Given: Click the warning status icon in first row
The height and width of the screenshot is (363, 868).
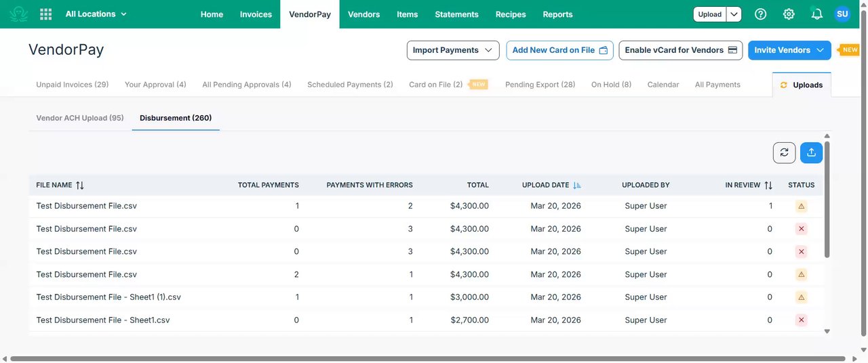Looking at the screenshot, I should 802,206.
